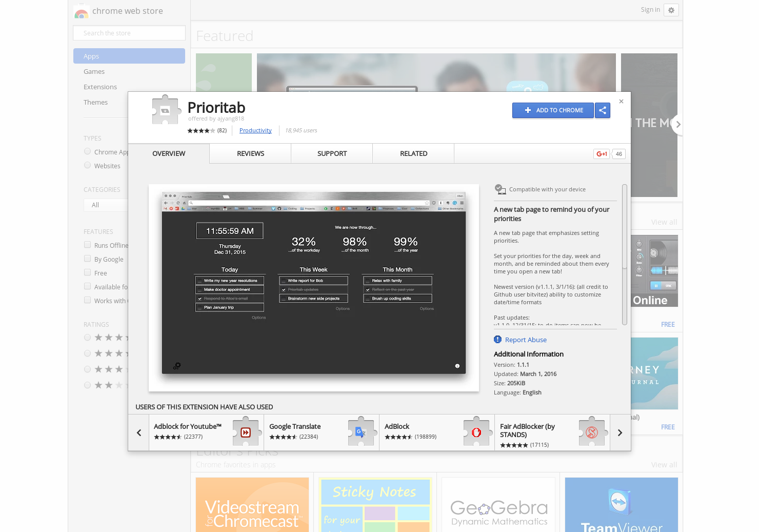Advance the related extensions carousel rightward
Screen dimensions: 759x532
620,432
